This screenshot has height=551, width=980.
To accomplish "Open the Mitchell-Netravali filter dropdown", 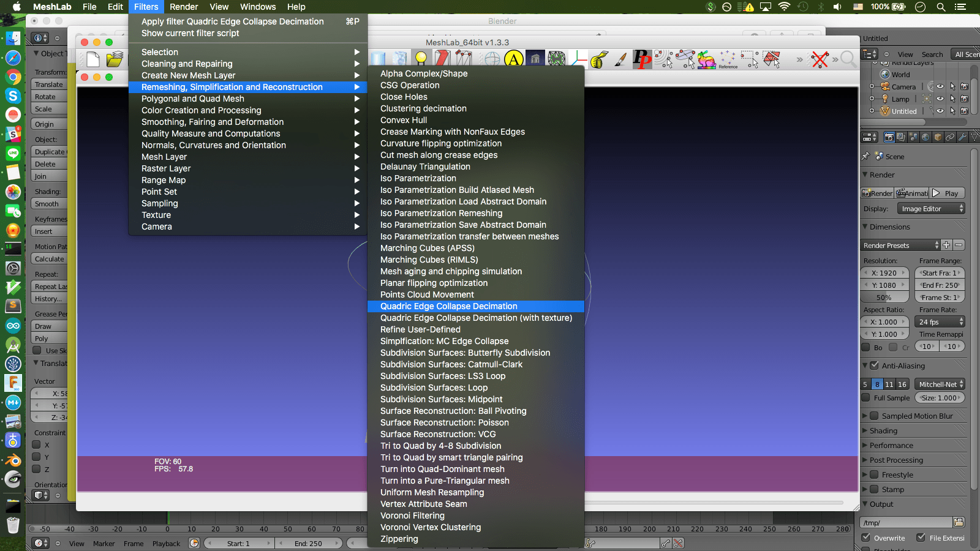I will (940, 384).
